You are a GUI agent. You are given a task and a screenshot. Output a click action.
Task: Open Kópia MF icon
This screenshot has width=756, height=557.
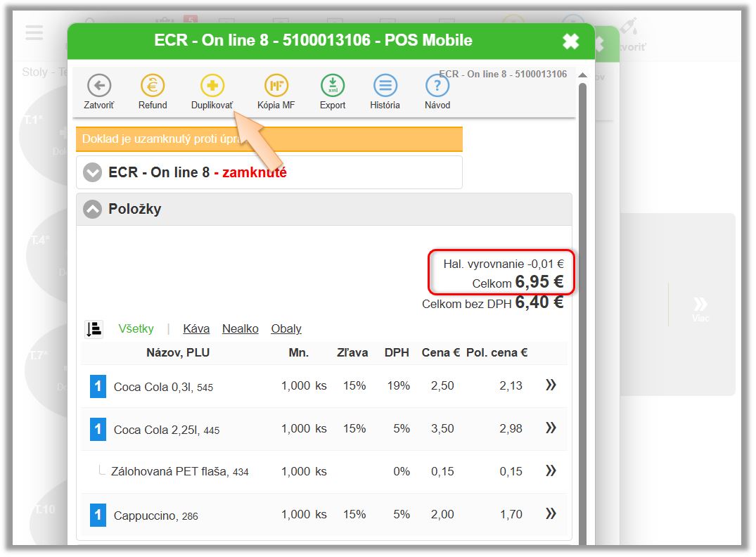tap(276, 87)
